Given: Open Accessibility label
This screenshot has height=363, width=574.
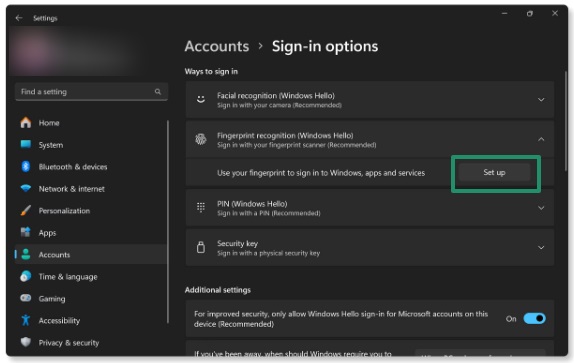Looking at the screenshot, I should 59,321.
